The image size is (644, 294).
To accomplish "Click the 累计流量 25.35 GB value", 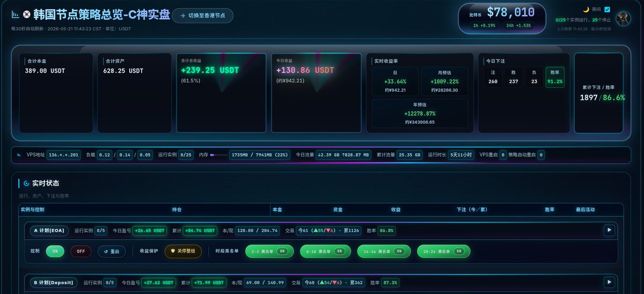I will (410, 155).
